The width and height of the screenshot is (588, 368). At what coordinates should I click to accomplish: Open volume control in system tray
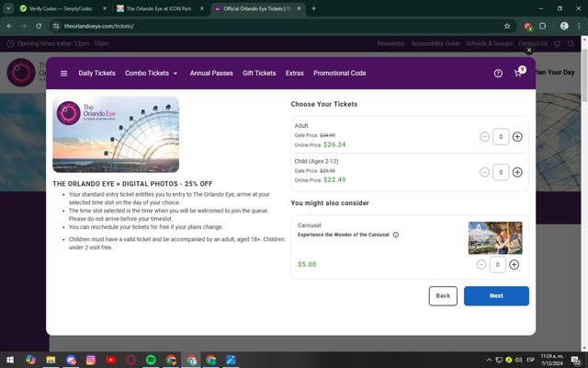518,360
